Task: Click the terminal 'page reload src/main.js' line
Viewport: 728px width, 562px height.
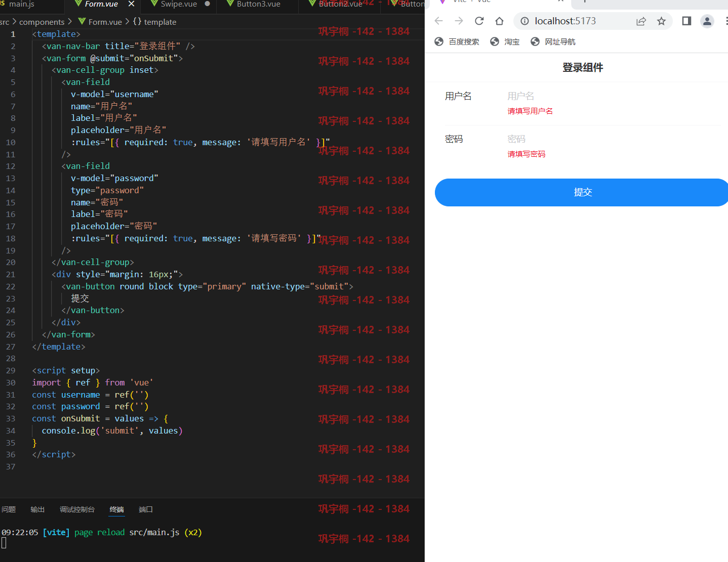Action: pos(102,533)
